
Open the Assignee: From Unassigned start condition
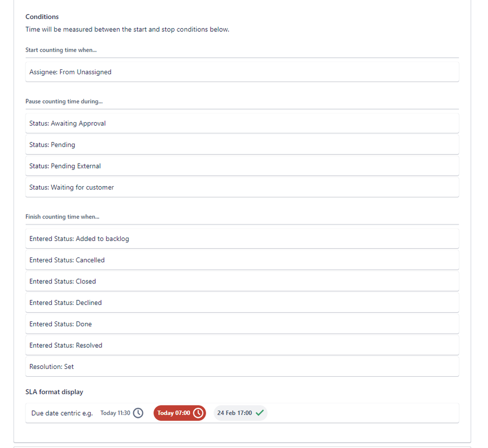coord(242,71)
